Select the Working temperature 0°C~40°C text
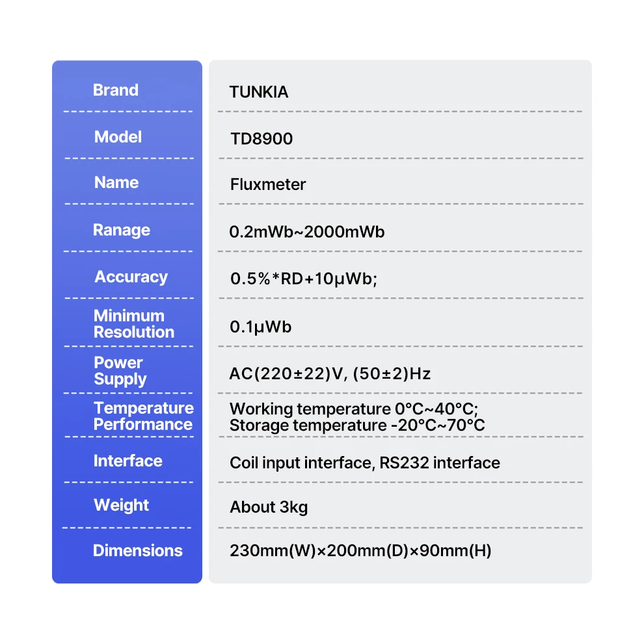Screen dimensions: 644x644 point(354,410)
